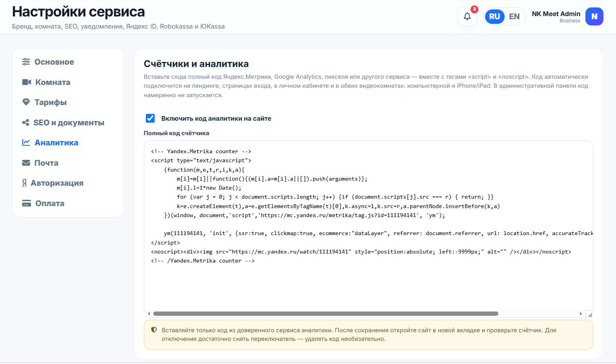The height and width of the screenshot is (364, 616).
Task: Click the Тарифы diamond icon
Action: pos(26,102)
